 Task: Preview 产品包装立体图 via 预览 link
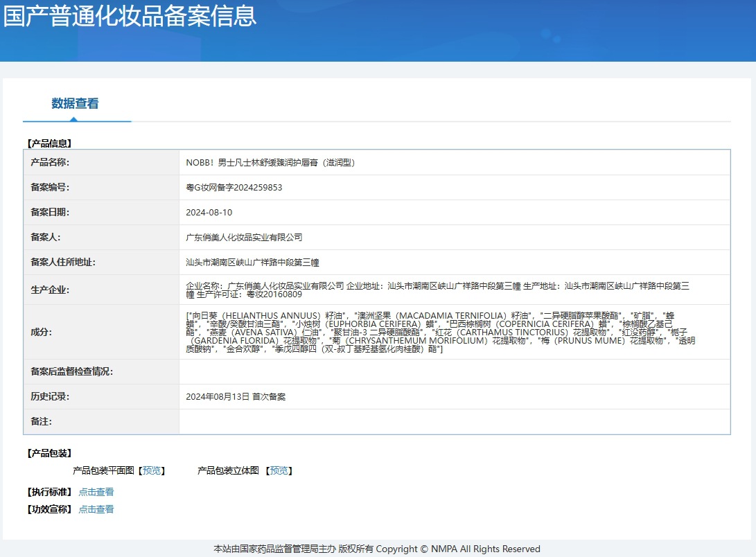(x=279, y=471)
